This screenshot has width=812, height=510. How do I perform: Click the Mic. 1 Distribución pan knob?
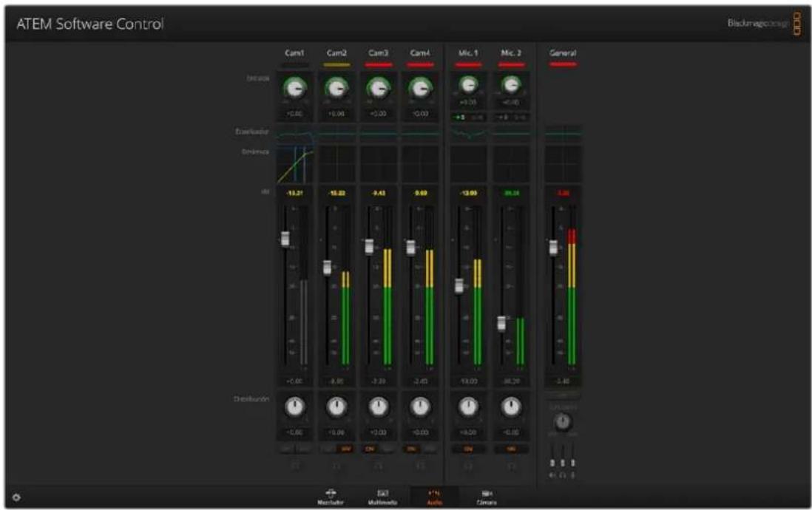tap(468, 407)
